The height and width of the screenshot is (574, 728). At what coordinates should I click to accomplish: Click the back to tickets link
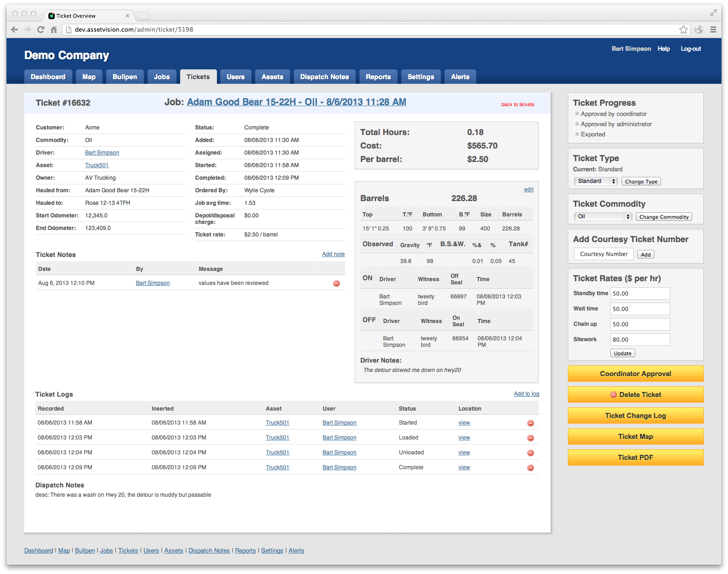(x=518, y=104)
